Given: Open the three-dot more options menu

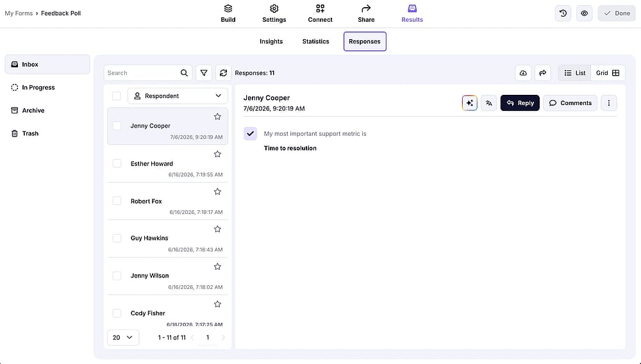Looking at the screenshot, I should point(609,103).
